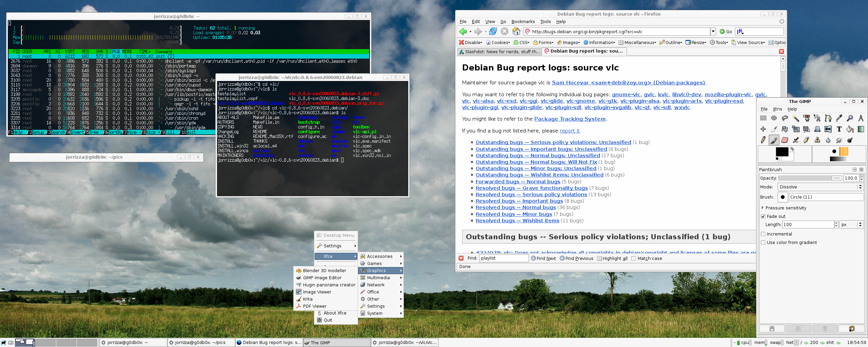Enable Use color from gradient
Image resolution: width=868 pixels, height=347 pixels.
tap(763, 242)
